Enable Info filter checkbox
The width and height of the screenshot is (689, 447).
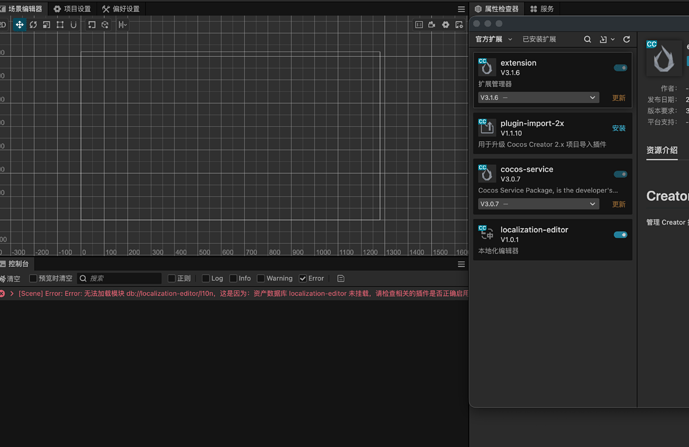click(233, 278)
